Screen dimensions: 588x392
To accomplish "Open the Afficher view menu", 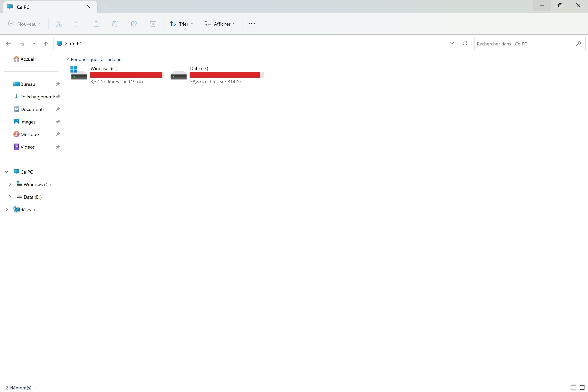I will [x=220, y=24].
